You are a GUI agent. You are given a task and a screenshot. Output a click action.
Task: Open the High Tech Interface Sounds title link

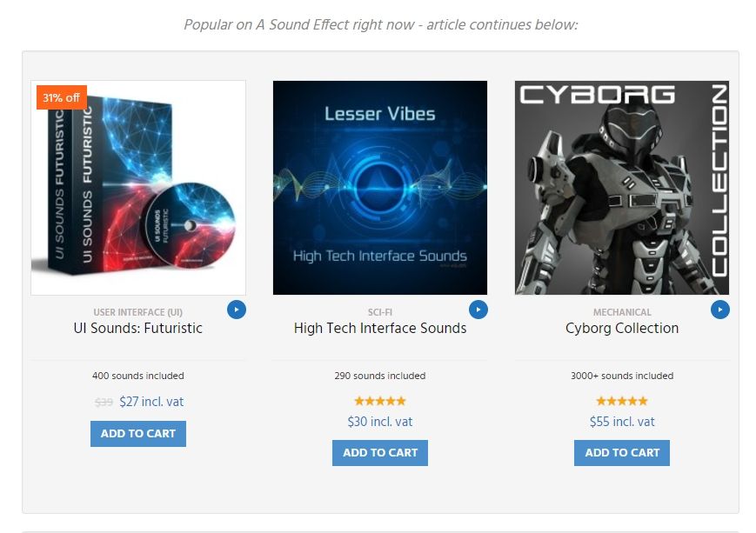pyautogui.click(x=380, y=328)
